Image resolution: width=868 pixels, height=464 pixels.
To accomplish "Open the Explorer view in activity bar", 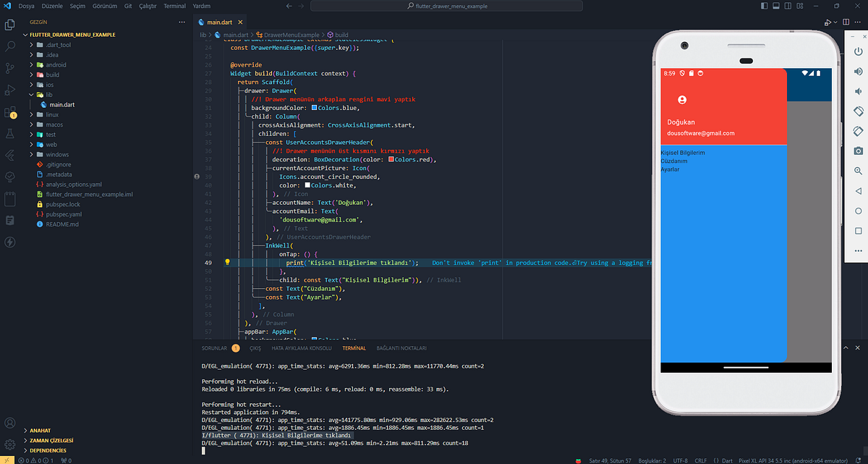I will [x=10, y=25].
